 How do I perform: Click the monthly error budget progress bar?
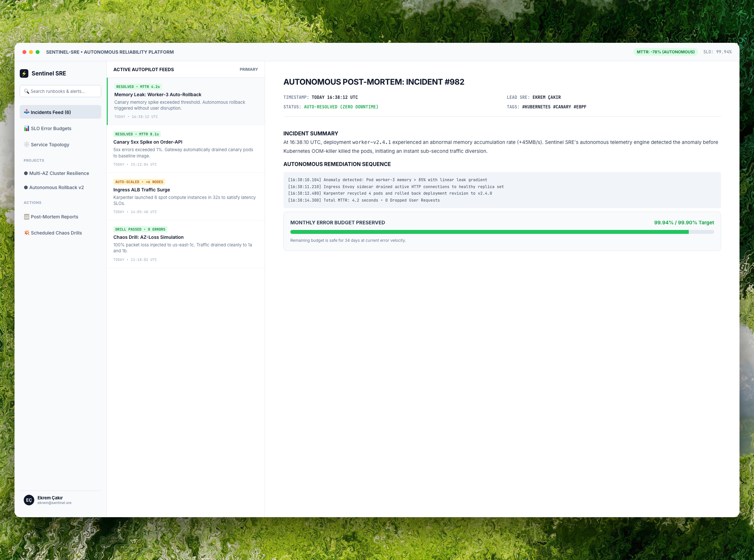click(x=502, y=232)
